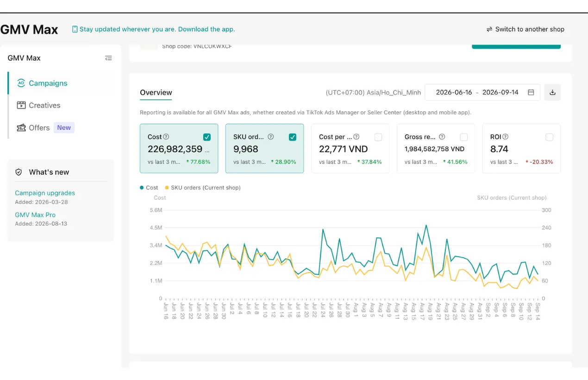Click the Cost card value 226,982,359
The width and height of the screenshot is (588, 380).
[175, 149]
